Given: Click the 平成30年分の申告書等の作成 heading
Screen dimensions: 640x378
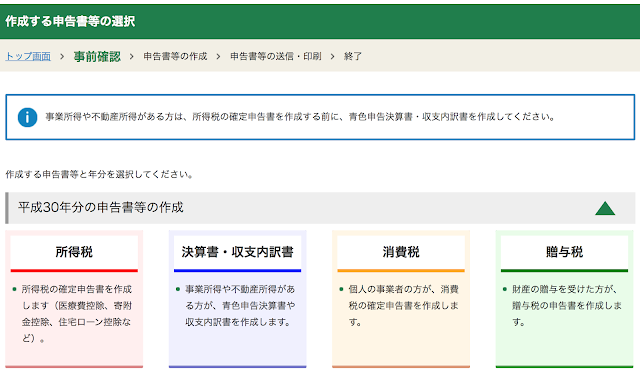Looking at the screenshot, I should [101, 207].
